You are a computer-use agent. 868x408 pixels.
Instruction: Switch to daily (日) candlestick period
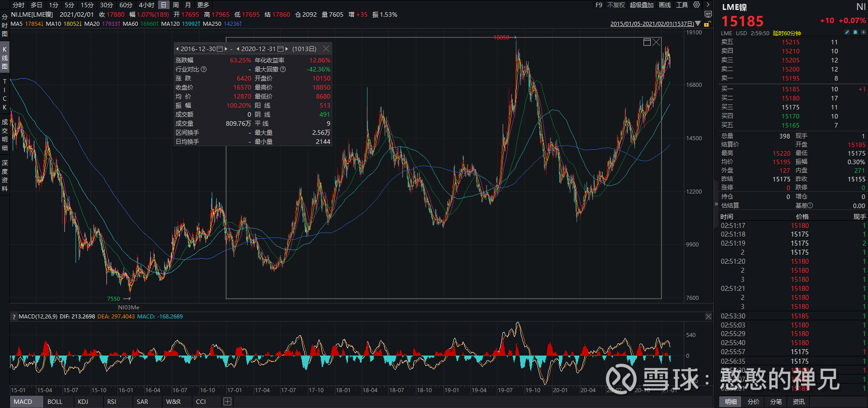tap(163, 5)
